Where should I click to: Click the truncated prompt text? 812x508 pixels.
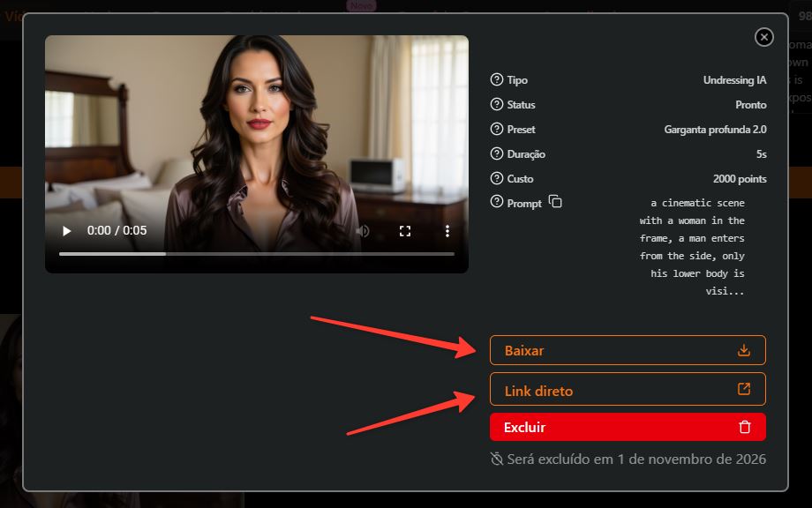[x=692, y=247]
